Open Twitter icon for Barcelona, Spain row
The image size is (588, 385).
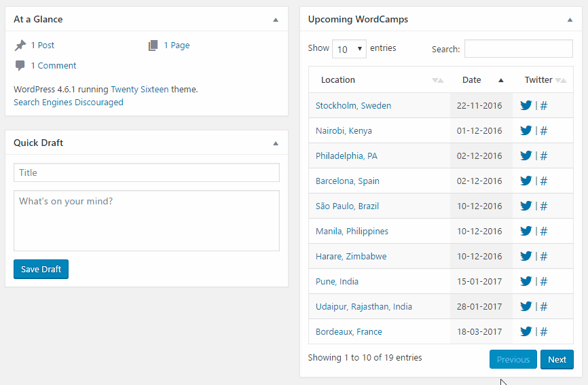click(526, 181)
